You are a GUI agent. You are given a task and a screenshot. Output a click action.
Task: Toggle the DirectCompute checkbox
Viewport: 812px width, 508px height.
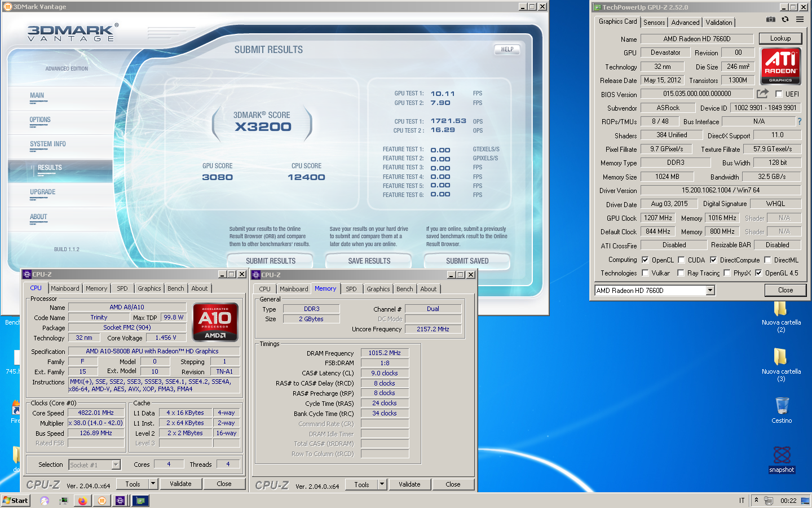click(713, 260)
